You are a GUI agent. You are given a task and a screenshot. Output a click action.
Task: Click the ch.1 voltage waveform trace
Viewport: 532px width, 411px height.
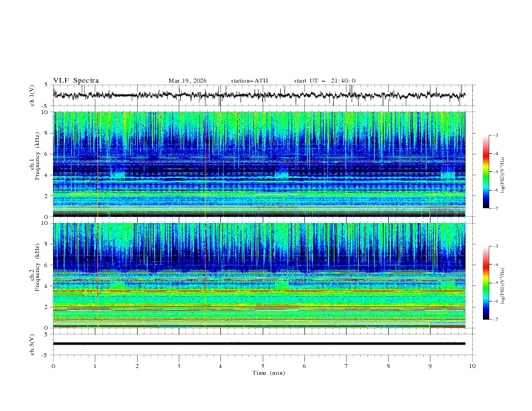click(259, 95)
